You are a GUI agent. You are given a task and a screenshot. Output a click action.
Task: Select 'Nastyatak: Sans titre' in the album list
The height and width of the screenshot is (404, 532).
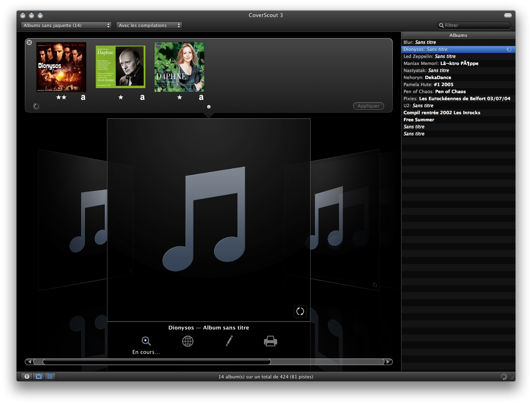(x=458, y=70)
